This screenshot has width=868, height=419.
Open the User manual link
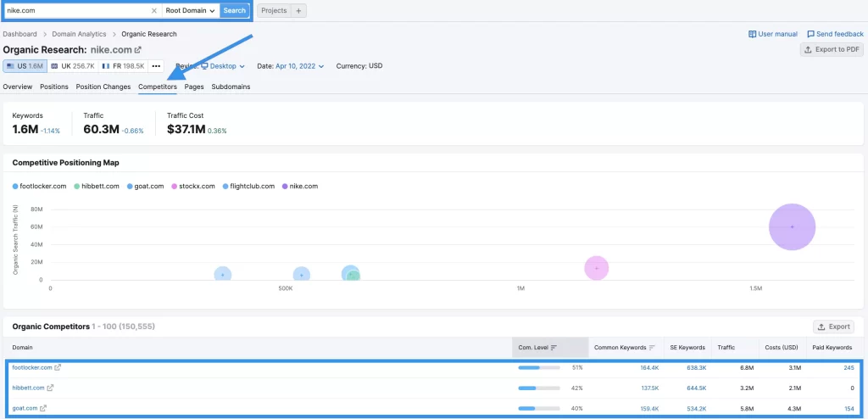[773, 34]
